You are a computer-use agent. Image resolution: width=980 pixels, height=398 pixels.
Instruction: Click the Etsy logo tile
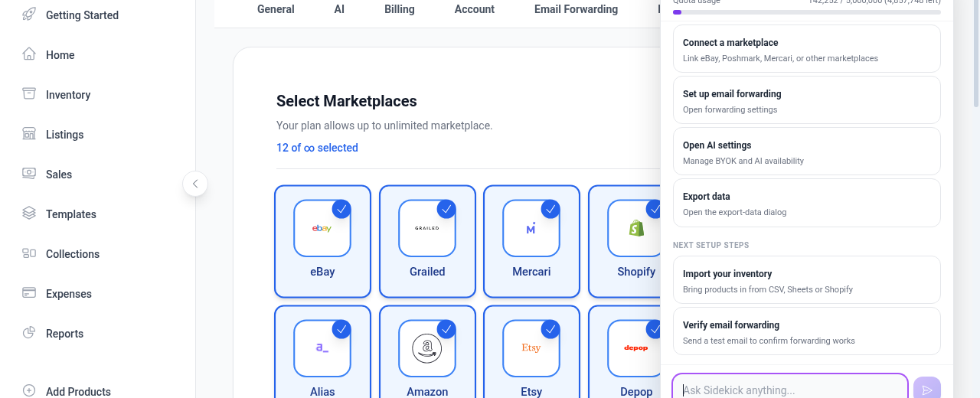(531, 348)
